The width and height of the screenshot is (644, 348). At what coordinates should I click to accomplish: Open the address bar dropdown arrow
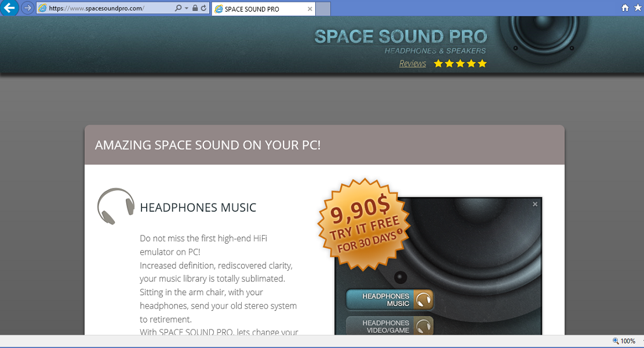187,8
